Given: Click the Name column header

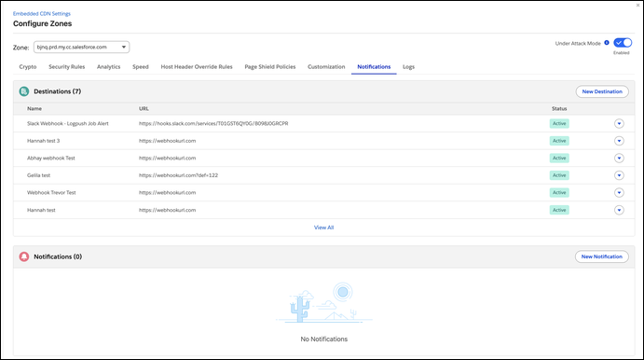Looking at the screenshot, I should tap(34, 108).
